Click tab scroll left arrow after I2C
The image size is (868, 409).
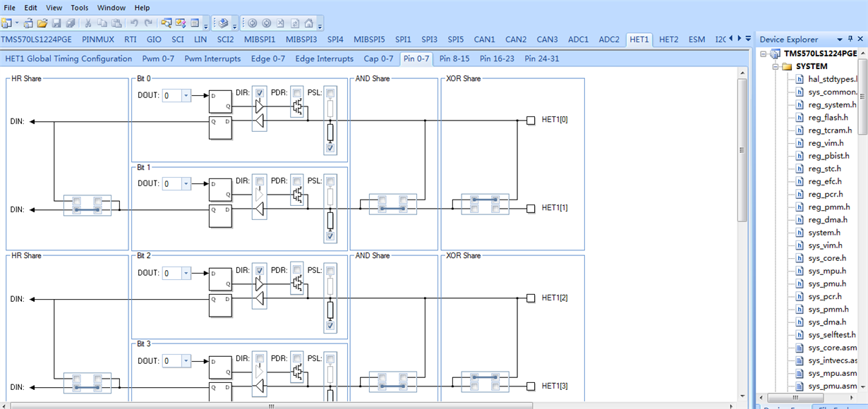(730, 38)
